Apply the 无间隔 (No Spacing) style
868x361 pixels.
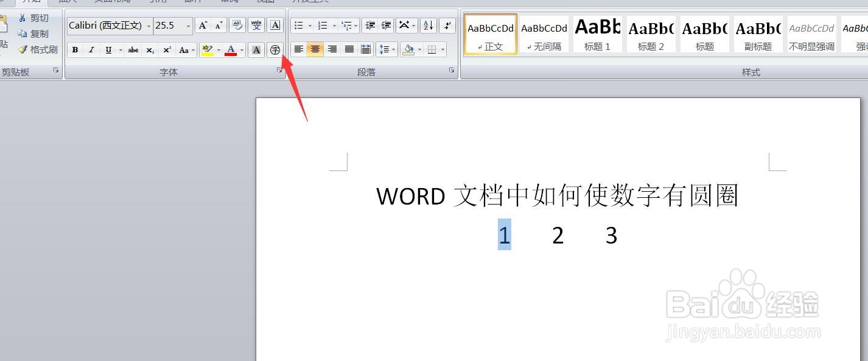(x=544, y=35)
